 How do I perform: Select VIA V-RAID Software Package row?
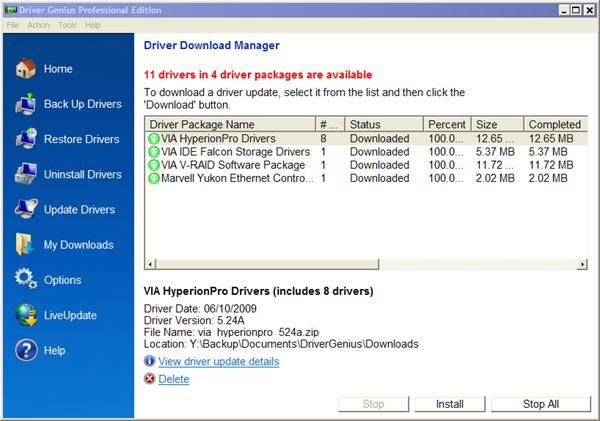[x=366, y=165]
